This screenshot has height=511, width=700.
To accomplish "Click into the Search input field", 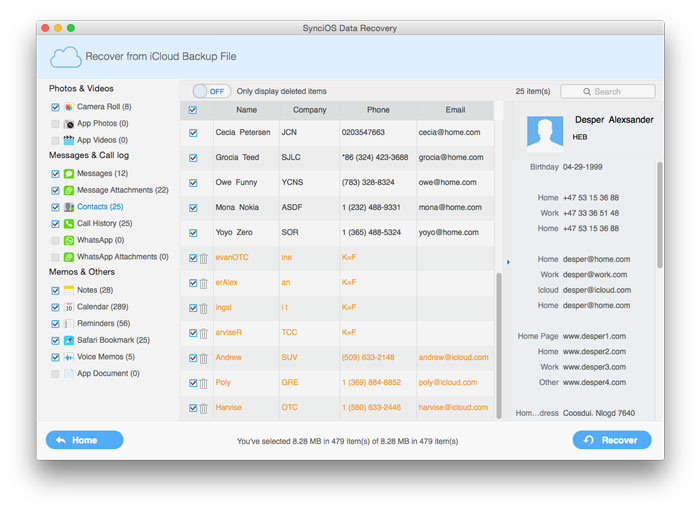I will coord(608,91).
